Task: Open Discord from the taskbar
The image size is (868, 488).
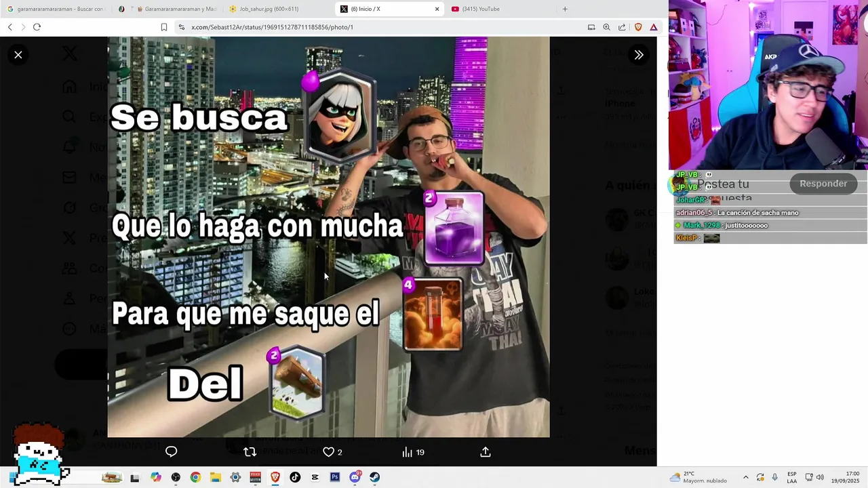Action: click(355, 477)
